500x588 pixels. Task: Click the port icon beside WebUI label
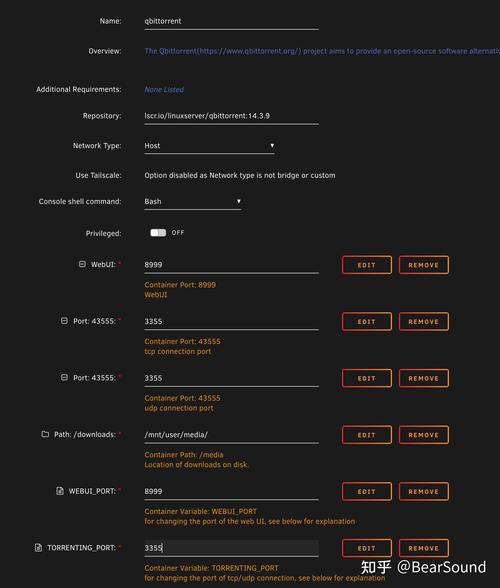[82, 264]
